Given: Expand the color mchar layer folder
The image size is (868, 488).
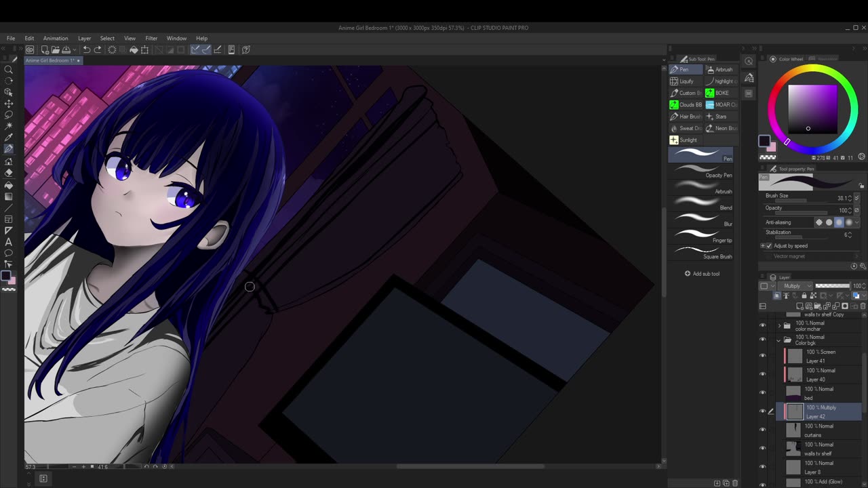Looking at the screenshot, I should 778,325.
